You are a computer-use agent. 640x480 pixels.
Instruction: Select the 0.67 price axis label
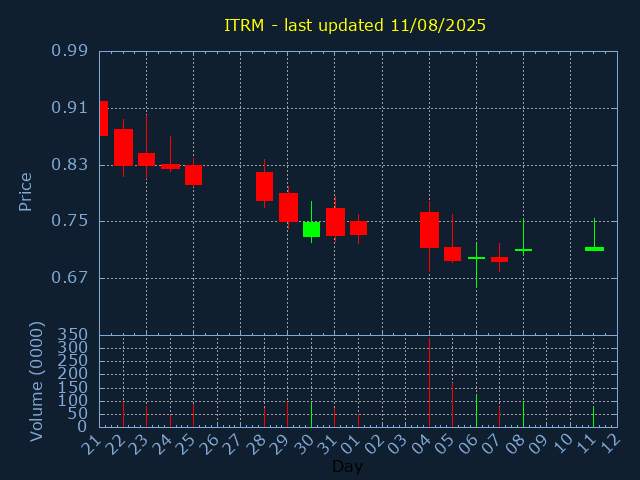69,278
